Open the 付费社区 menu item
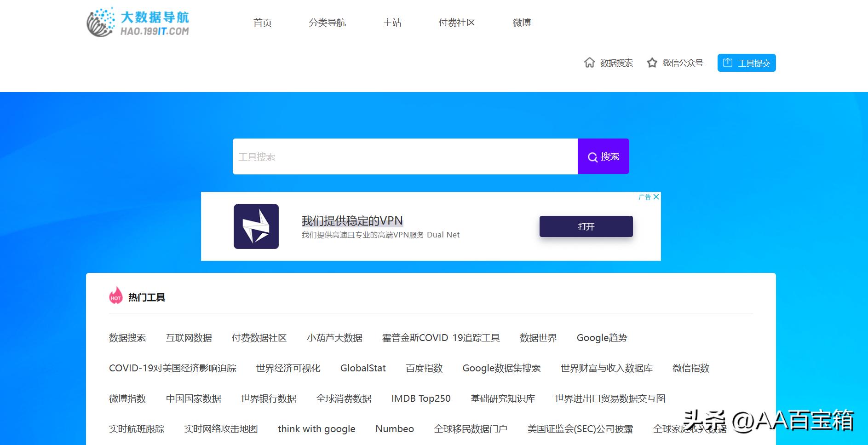This screenshot has height=445, width=868. 457,23
